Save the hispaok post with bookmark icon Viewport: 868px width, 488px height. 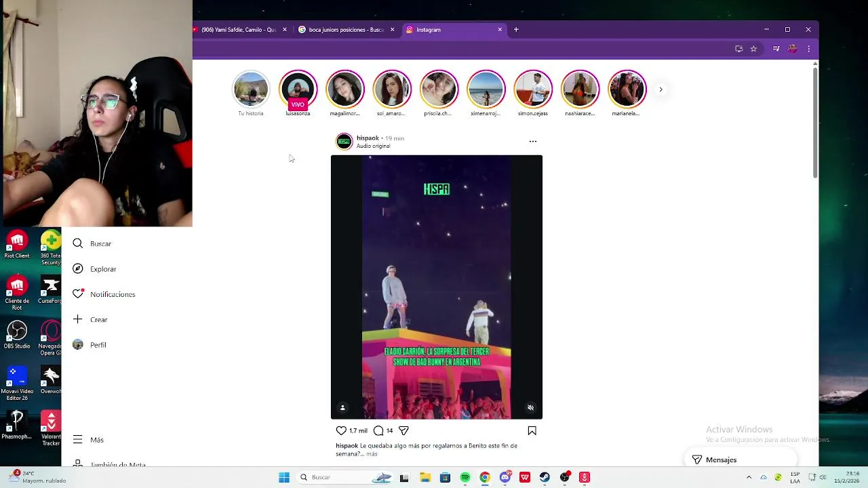click(532, 430)
